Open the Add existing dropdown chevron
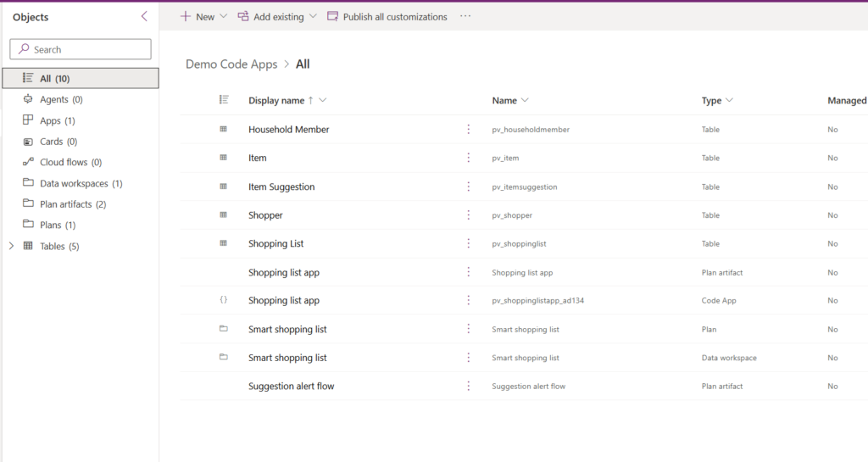This screenshot has height=462, width=868. tap(313, 17)
